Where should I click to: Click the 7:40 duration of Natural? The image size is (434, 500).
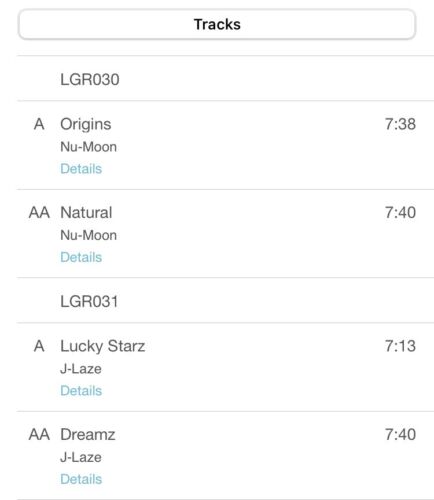(x=400, y=212)
